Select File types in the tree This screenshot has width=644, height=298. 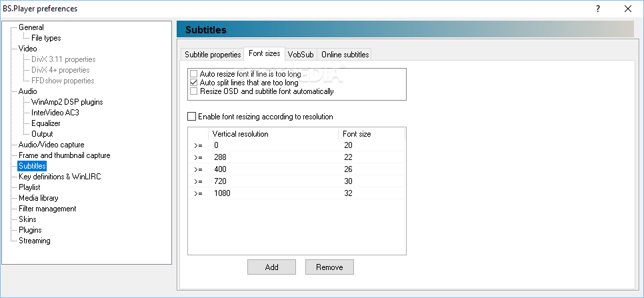[x=46, y=38]
